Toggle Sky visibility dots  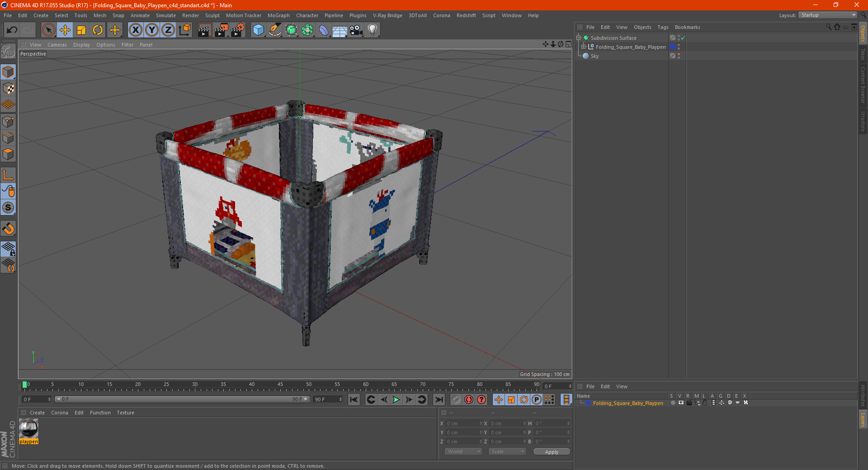click(679, 56)
